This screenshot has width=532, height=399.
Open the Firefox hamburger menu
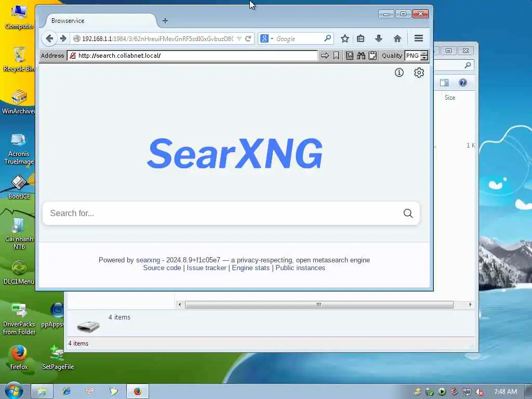(419, 38)
